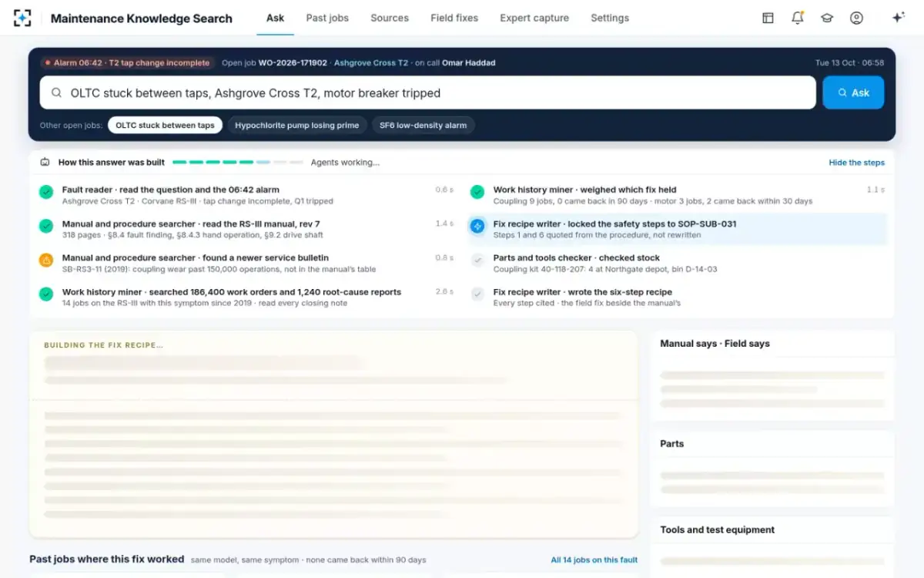Click green check for read the RS-III manual step
Viewport: 924px width, 578px height.
pyautogui.click(x=46, y=226)
